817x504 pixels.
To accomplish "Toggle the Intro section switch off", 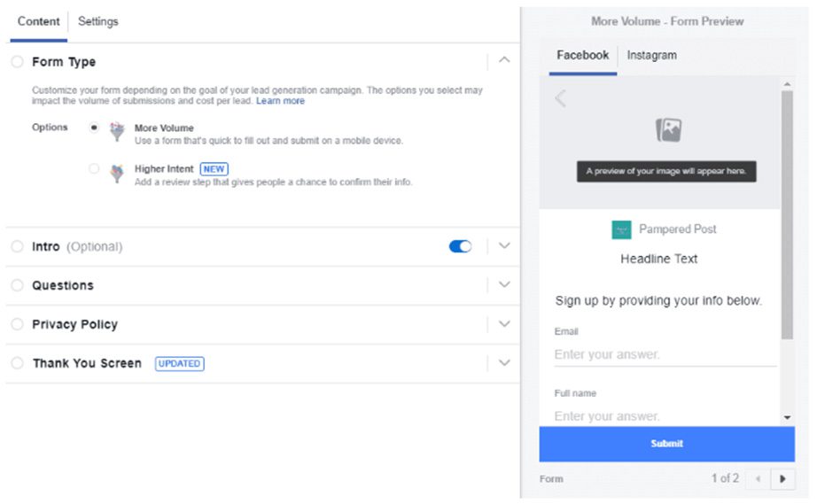I will point(460,246).
